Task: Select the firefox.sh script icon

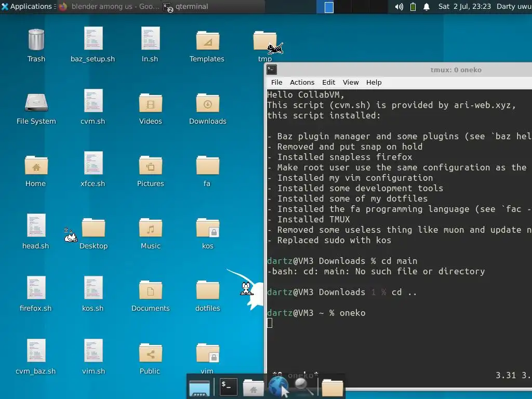Action: [x=36, y=288]
